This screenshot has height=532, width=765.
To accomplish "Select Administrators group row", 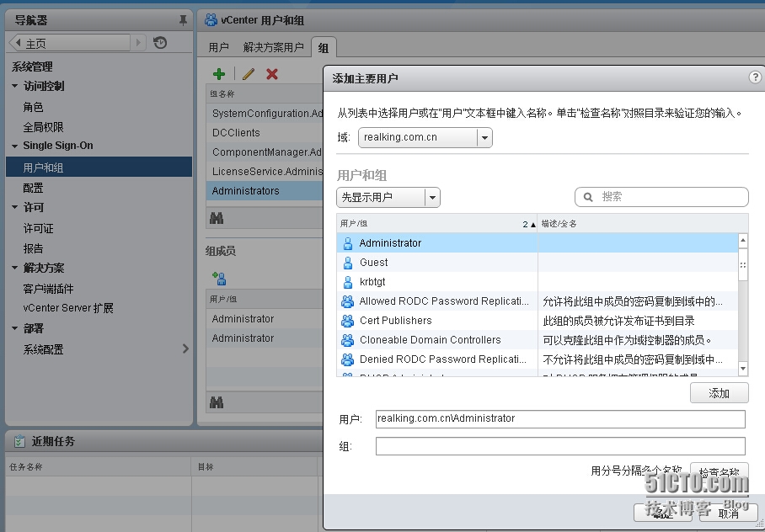I will click(265, 191).
